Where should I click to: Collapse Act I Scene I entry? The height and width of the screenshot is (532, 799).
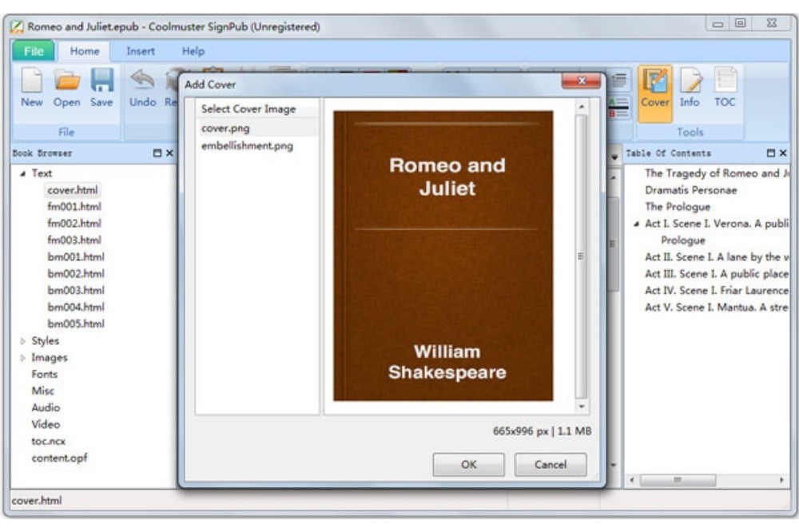[x=637, y=224]
